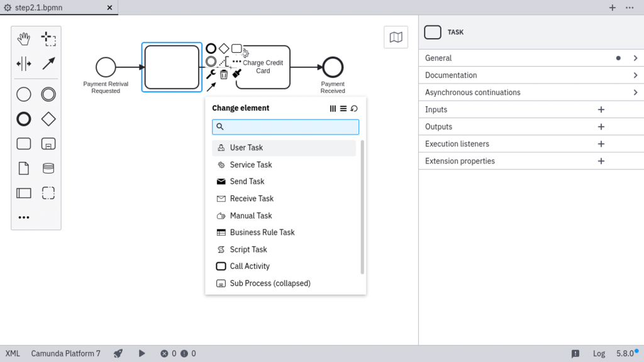Screen dimensions: 644x362
Task: Activate the global connect arrow tool in palette
Action: pyautogui.click(x=48, y=63)
